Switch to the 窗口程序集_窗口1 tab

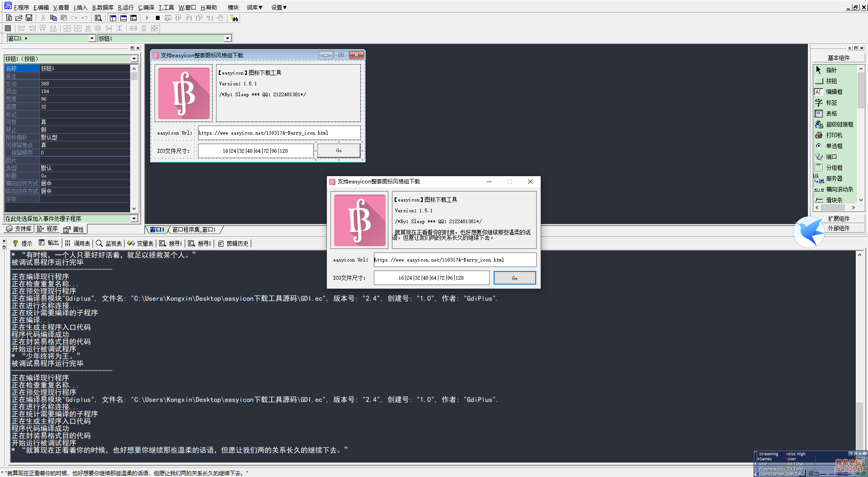pyautogui.click(x=194, y=229)
